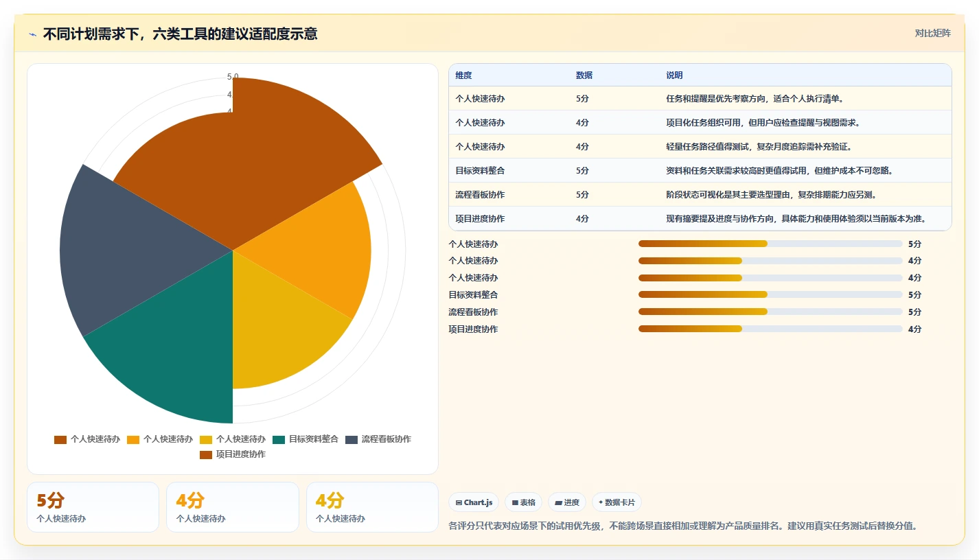
Task: Click the 维度 column header
Action: (x=463, y=75)
